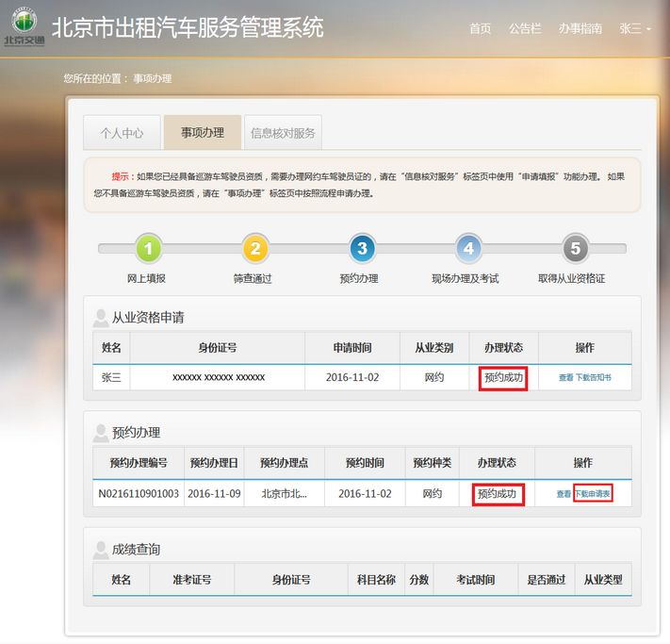Click 预约成功 status in 预约办理 table row

pyautogui.click(x=497, y=494)
